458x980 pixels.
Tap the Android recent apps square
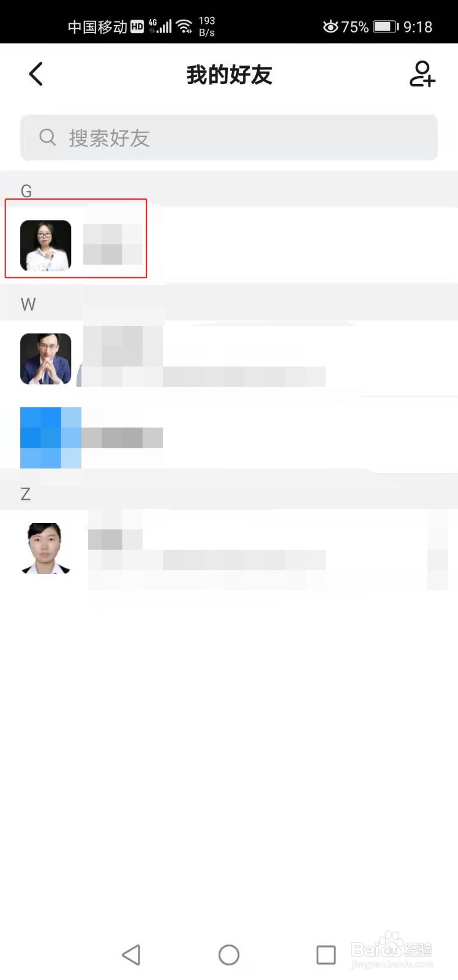click(x=326, y=954)
